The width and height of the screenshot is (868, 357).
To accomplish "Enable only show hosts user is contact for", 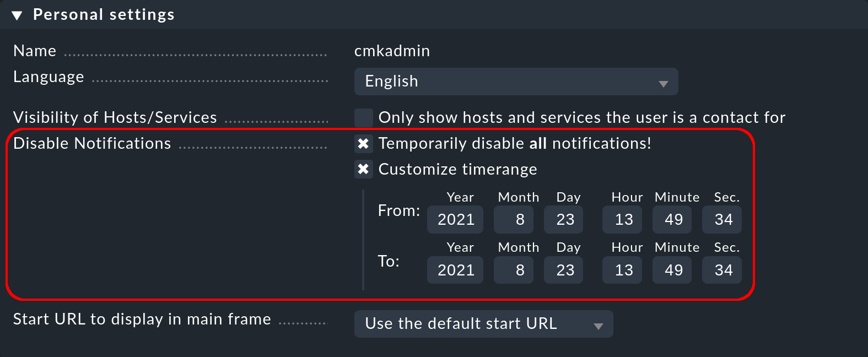I will 363,117.
